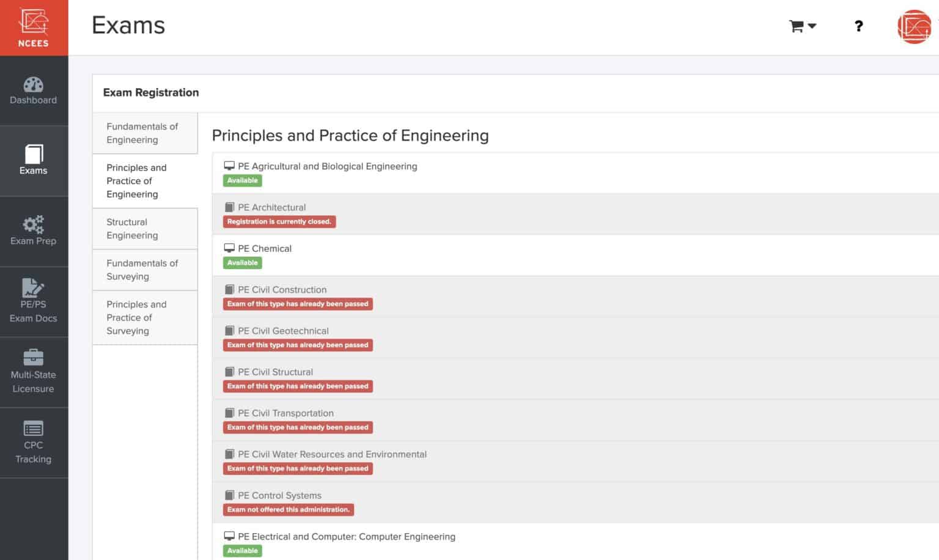Click the NCEES logo in the corner

click(x=34, y=28)
